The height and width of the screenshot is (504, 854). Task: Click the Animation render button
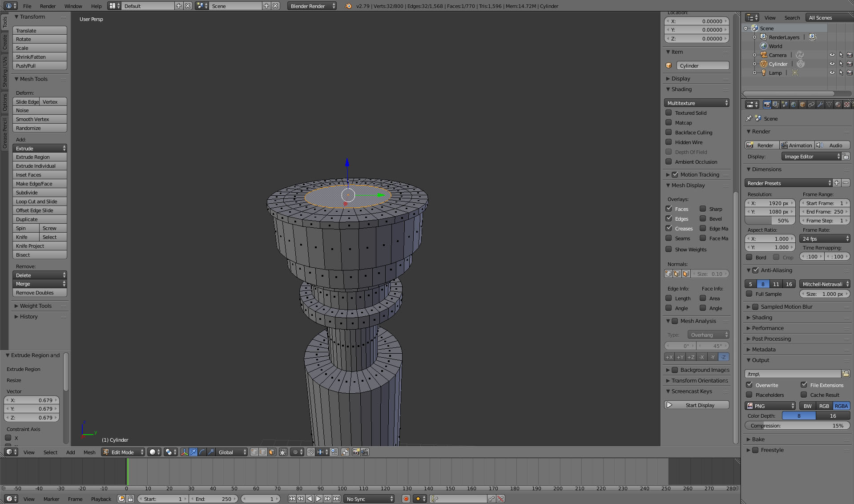(797, 145)
